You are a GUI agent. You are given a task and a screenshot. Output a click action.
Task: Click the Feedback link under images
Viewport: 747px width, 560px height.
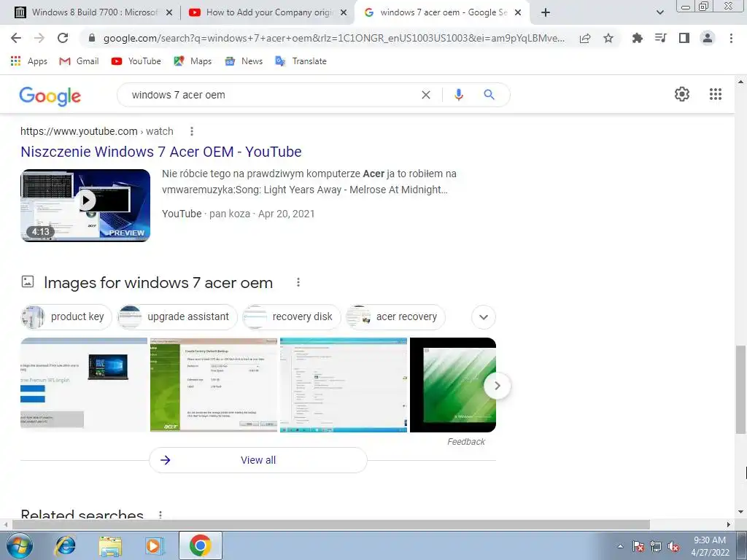pos(466,441)
